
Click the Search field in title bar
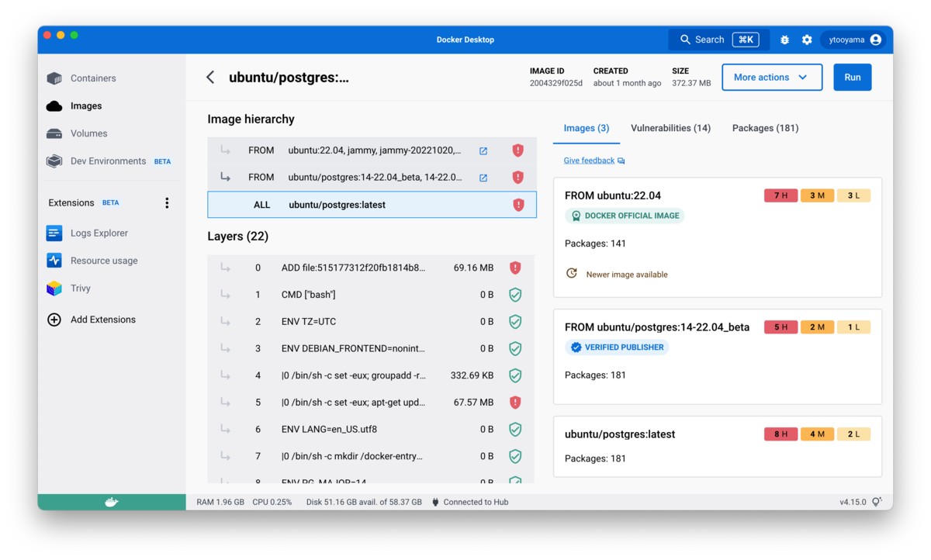(x=718, y=40)
